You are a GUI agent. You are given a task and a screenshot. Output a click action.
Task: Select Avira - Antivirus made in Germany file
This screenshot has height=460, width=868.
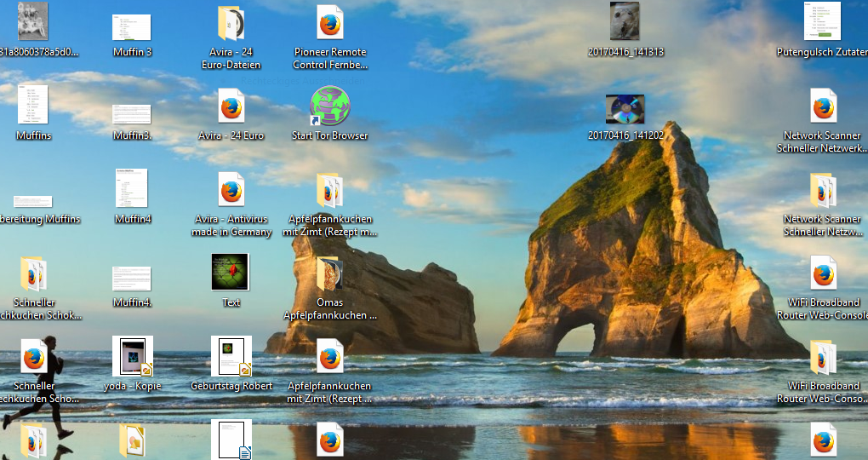(x=231, y=190)
